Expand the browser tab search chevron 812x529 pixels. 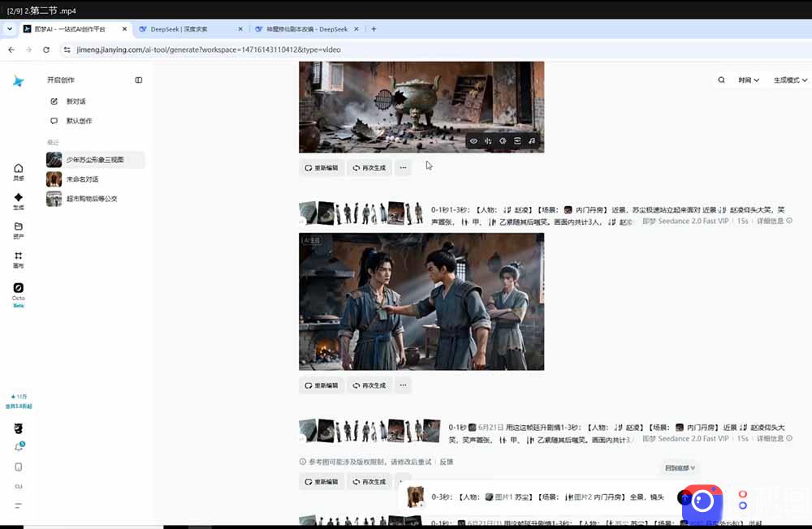9,29
